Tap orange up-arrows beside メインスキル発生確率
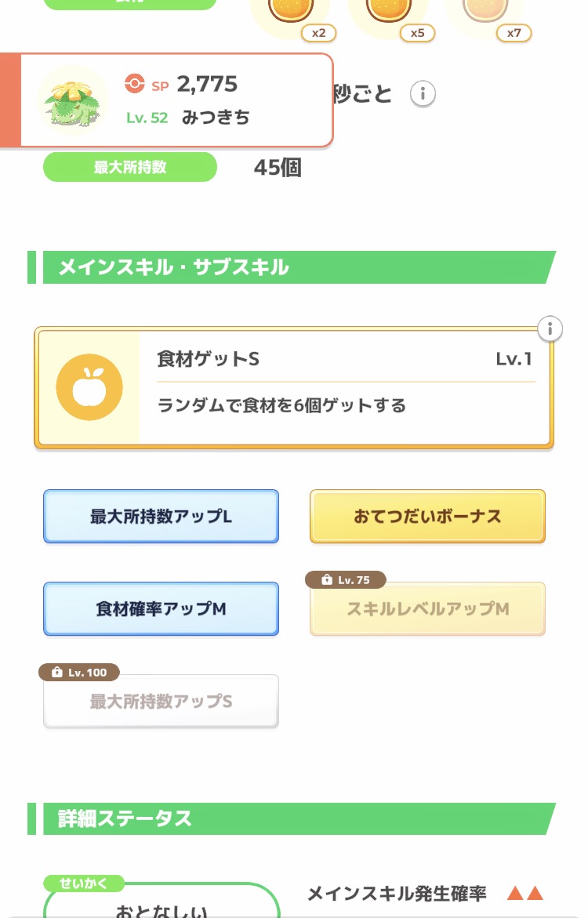 524,893
